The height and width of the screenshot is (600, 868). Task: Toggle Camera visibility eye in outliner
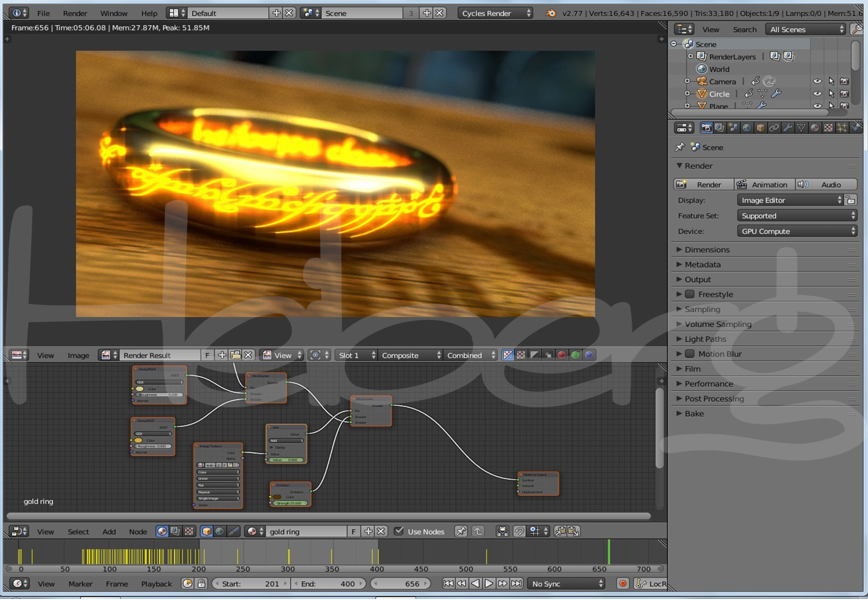point(817,81)
